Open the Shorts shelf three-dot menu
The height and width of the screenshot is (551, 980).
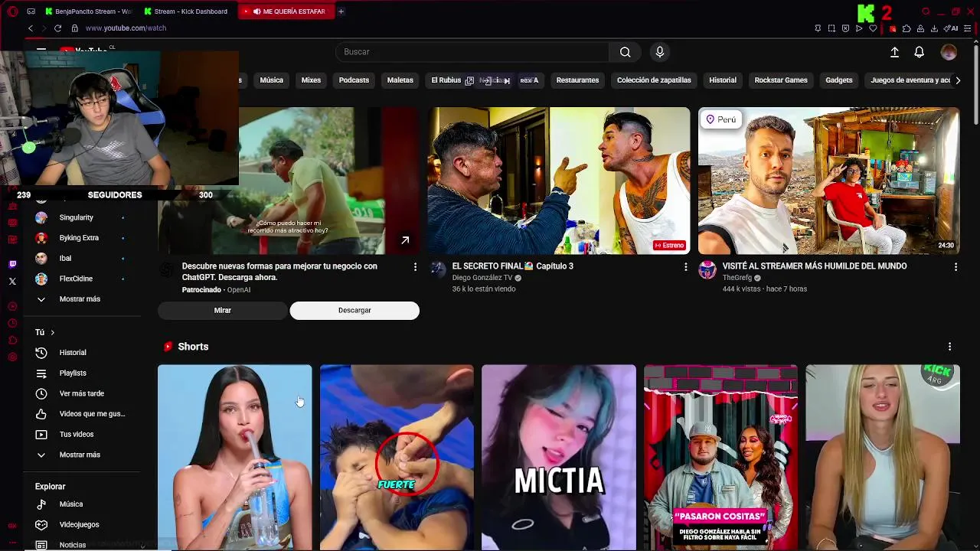point(949,347)
